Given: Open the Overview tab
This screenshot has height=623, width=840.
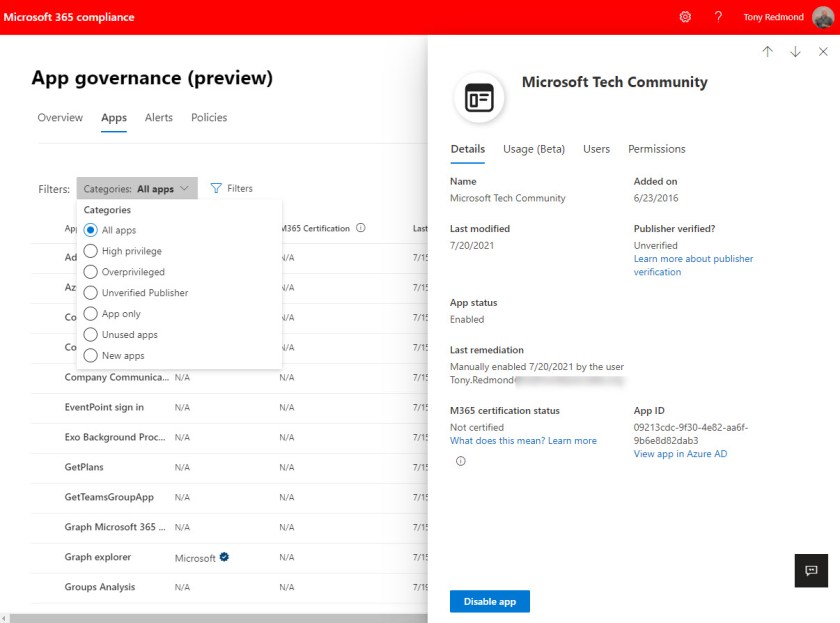Looking at the screenshot, I should pos(60,117).
